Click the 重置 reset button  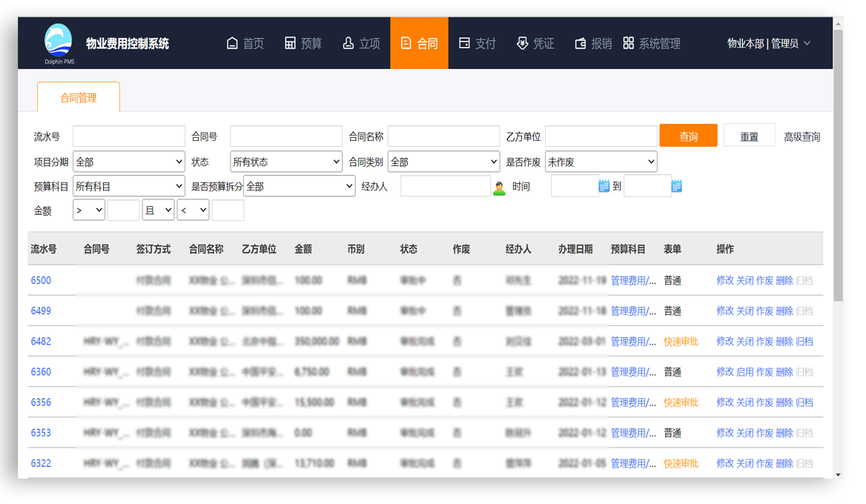pos(749,136)
